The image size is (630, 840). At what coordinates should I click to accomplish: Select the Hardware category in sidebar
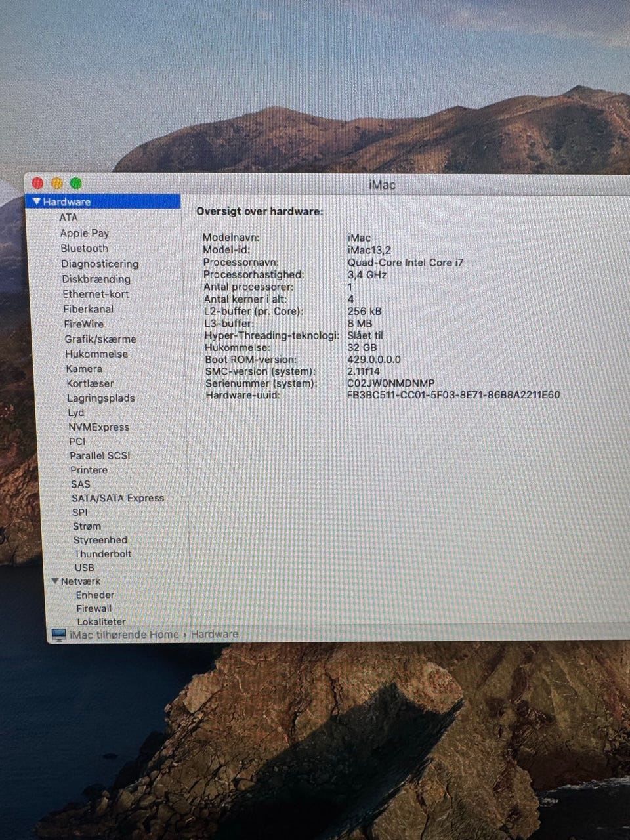click(104, 201)
